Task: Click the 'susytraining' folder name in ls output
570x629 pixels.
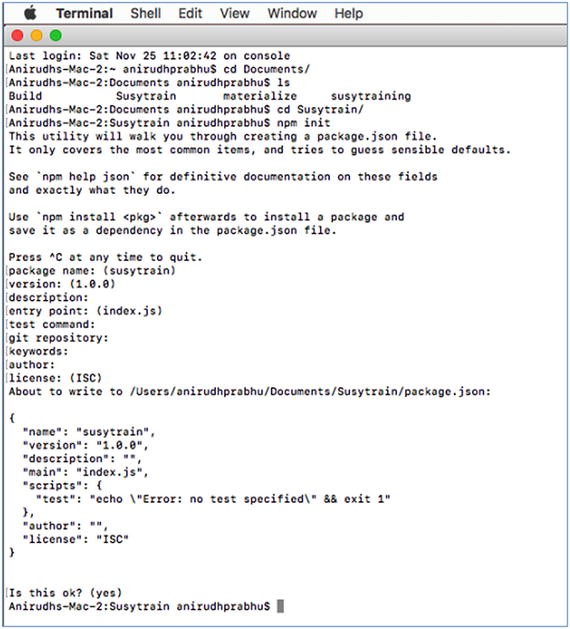Action: click(x=371, y=96)
